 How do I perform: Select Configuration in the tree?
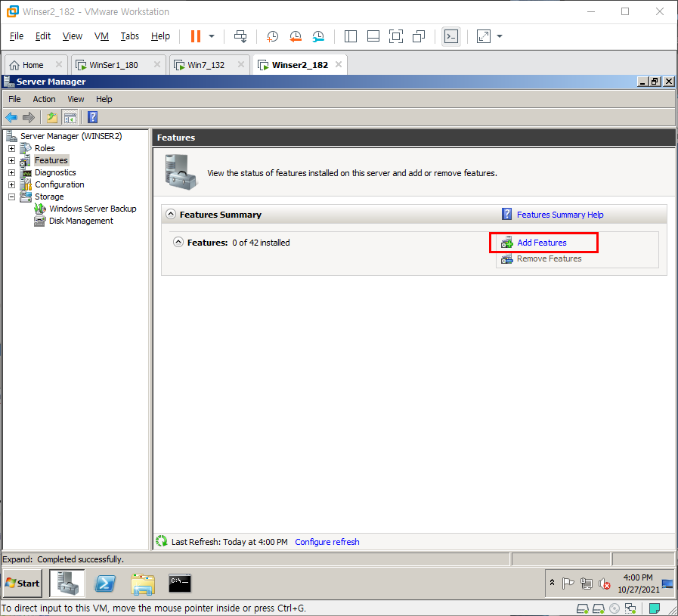click(x=59, y=184)
